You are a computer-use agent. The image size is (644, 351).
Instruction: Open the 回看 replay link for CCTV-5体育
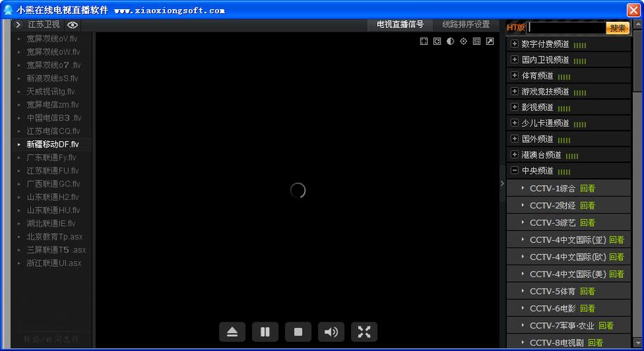tap(588, 291)
